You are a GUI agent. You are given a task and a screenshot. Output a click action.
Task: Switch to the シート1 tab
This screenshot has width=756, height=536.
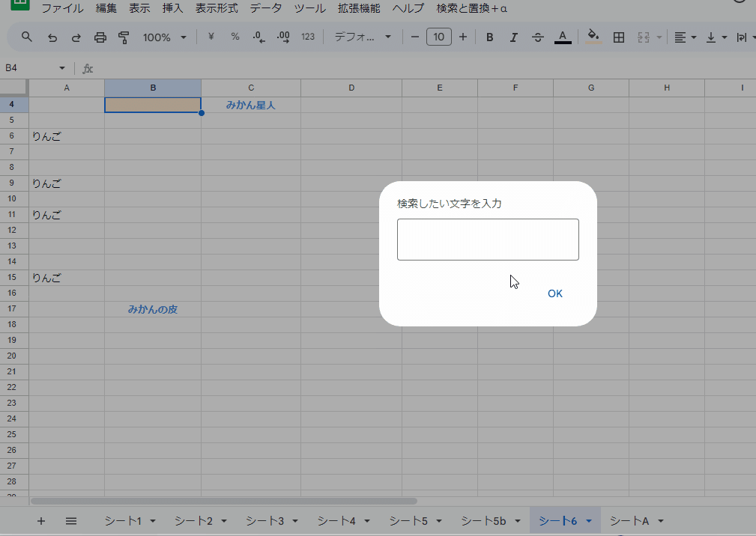click(123, 520)
